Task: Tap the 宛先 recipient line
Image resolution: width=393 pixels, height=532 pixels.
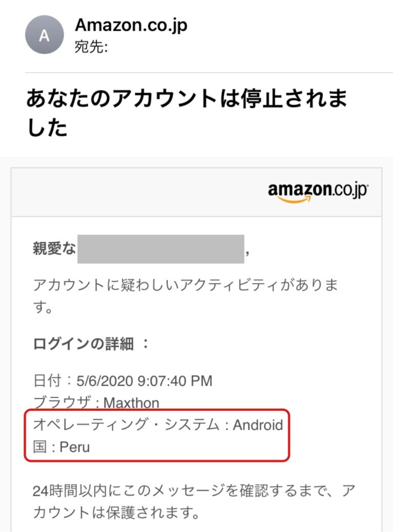Action: (91, 48)
